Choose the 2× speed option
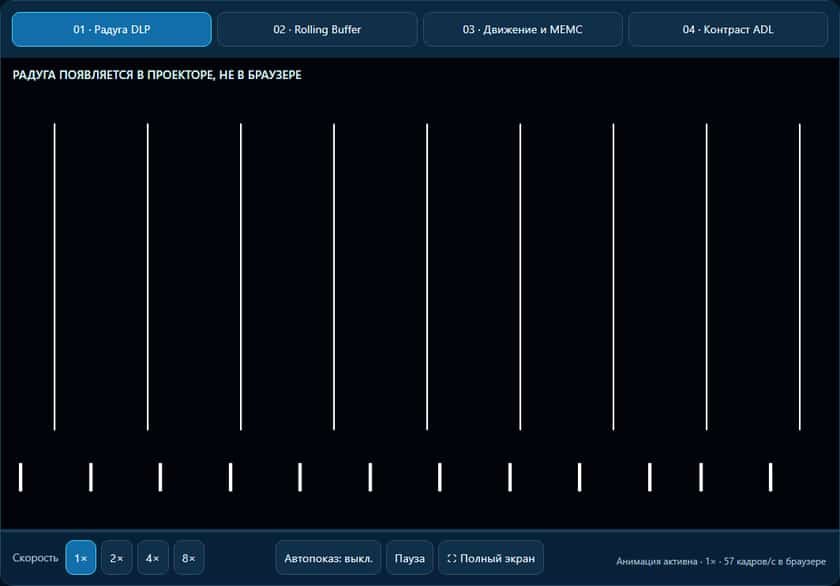Screen dimensions: 840x586 (117, 558)
